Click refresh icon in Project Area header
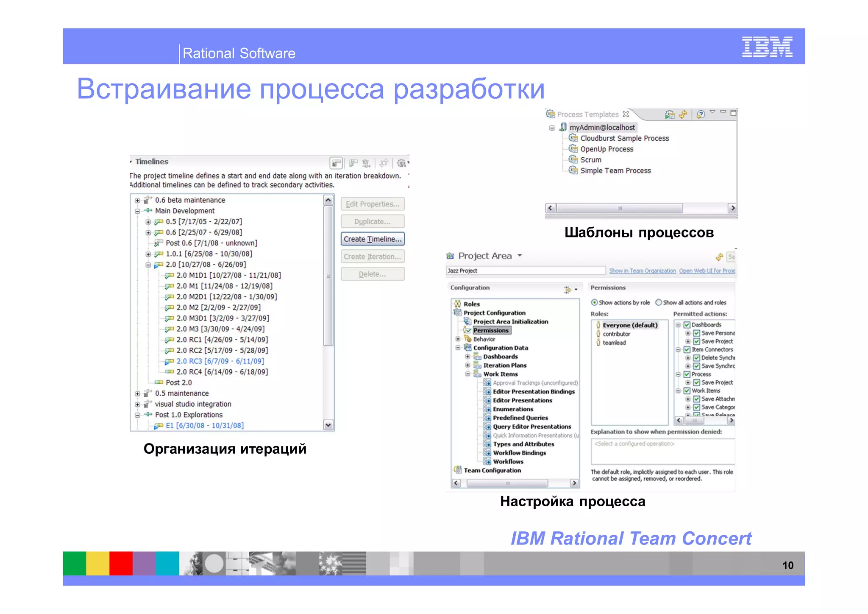Image resolution: width=868 pixels, height=614 pixels. click(719, 257)
